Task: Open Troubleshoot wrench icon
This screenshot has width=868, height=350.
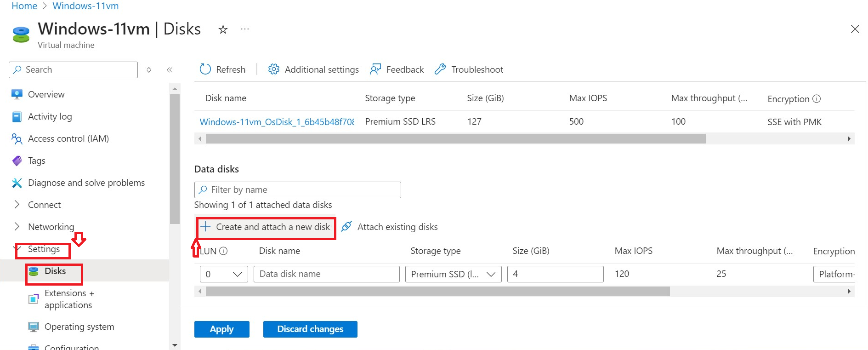Action: point(440,69)
